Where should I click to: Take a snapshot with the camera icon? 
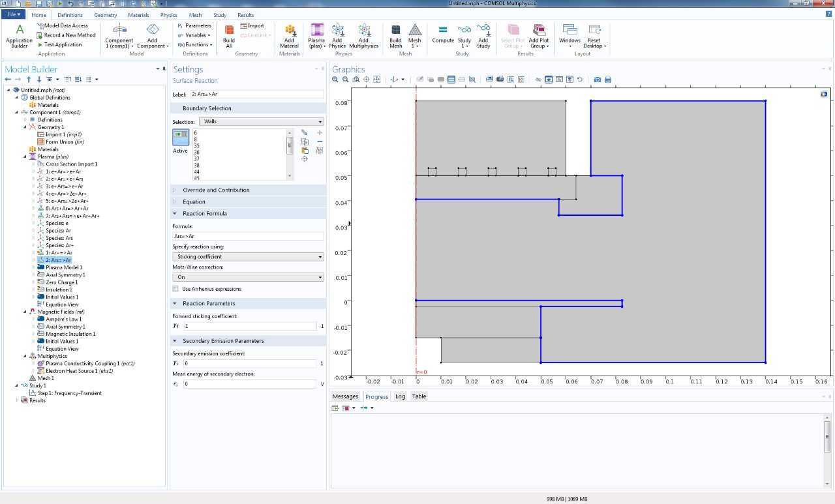click(597, 79)
